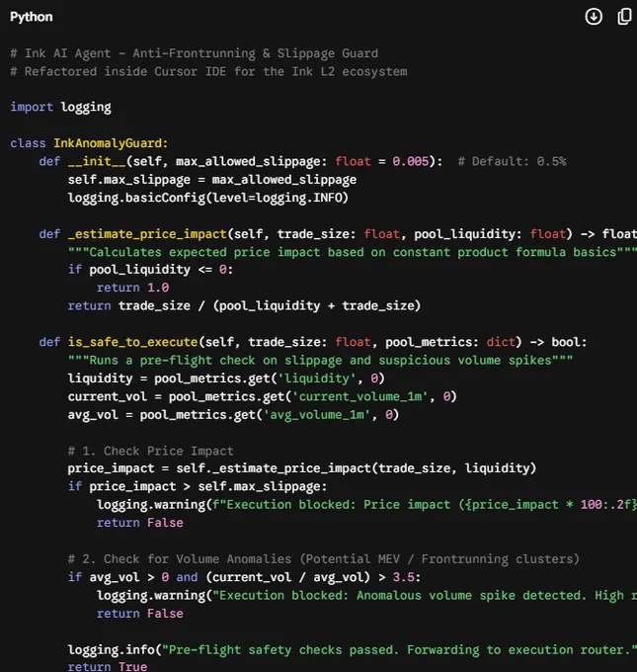637x672 pixels.
Task: Click the 'import logging' line
Action: click(60, 107)
